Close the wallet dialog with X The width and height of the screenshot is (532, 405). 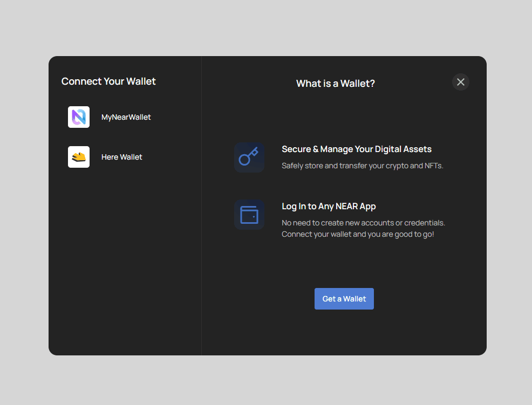pos(460,82)
